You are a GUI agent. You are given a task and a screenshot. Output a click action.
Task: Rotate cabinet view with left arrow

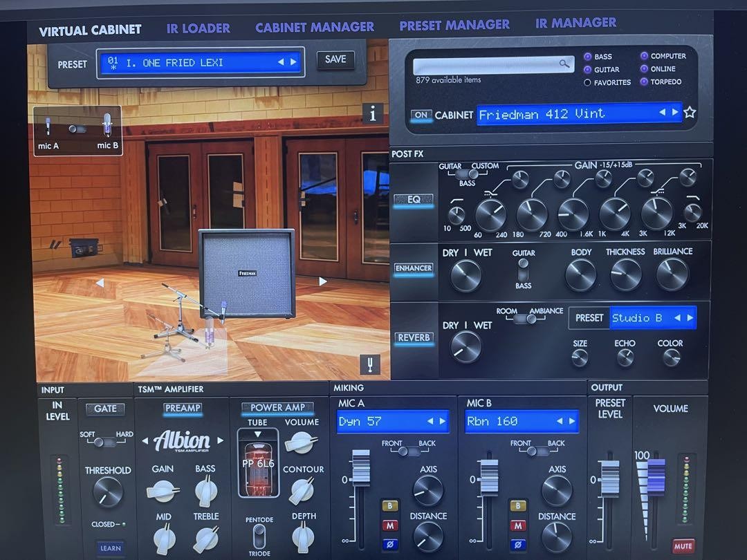pyautogui.click(x=100, y=283)
